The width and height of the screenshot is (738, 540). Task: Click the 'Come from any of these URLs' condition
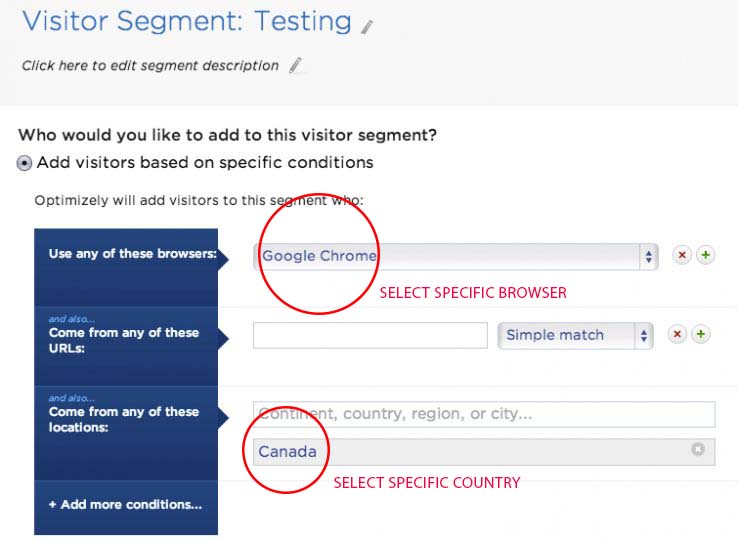coord(125,338)
